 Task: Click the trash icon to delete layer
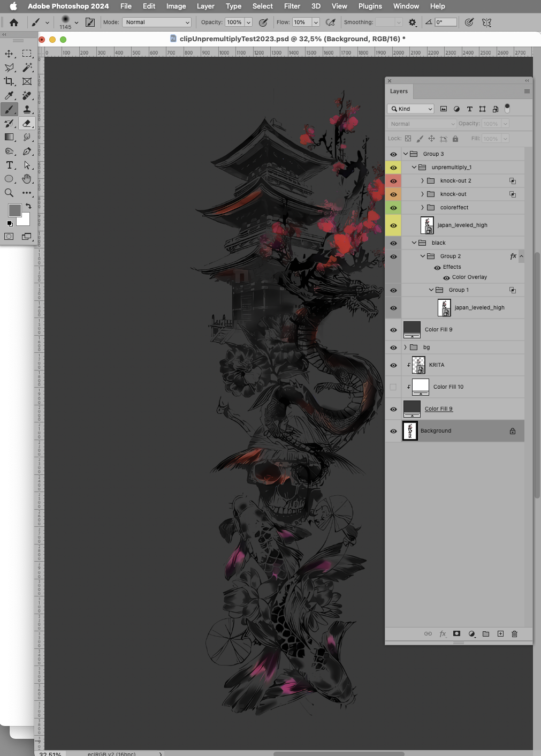(514, 634)
